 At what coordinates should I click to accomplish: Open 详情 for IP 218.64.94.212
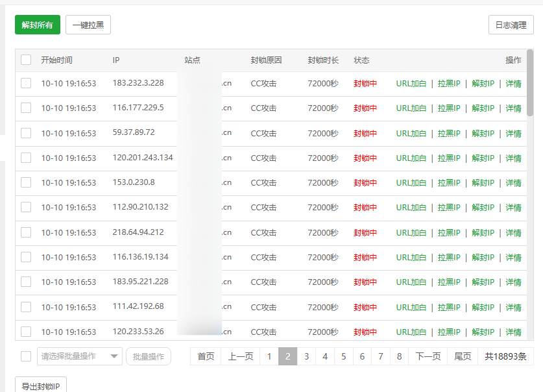(513, 232)
